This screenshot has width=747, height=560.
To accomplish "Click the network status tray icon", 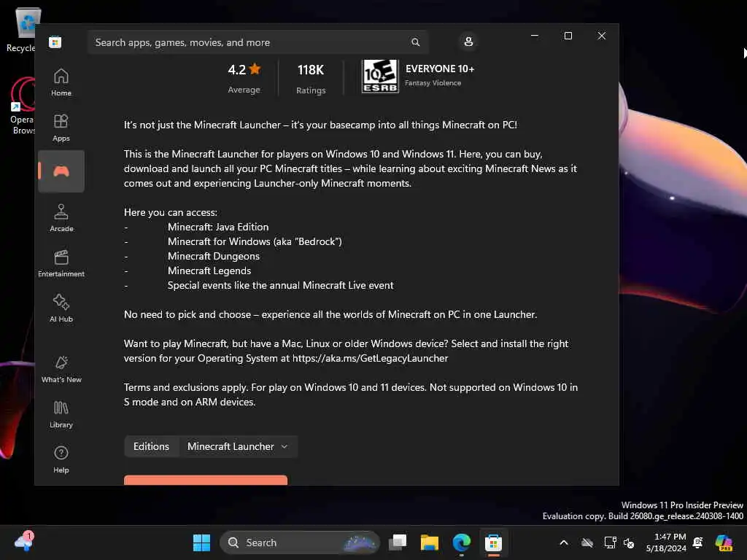I will pyautogui.click(x=610, y=542).
